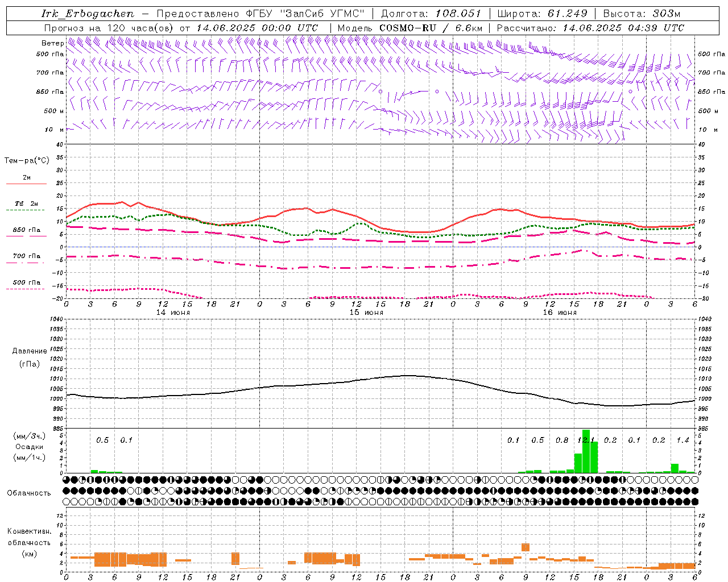Click the model name COSMO-RU / 6.6км
728x582 pixels.
[x=431, y=28]
